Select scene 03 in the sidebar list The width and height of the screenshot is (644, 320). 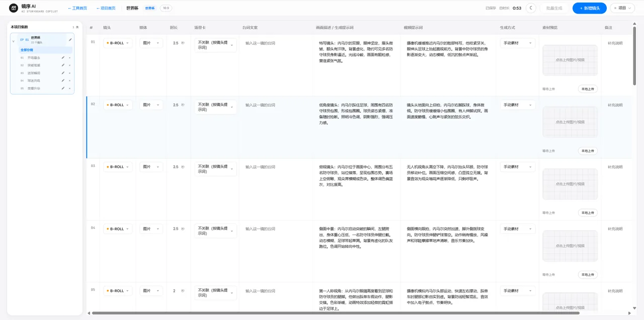pyautogui.click(x=34, y=73)
